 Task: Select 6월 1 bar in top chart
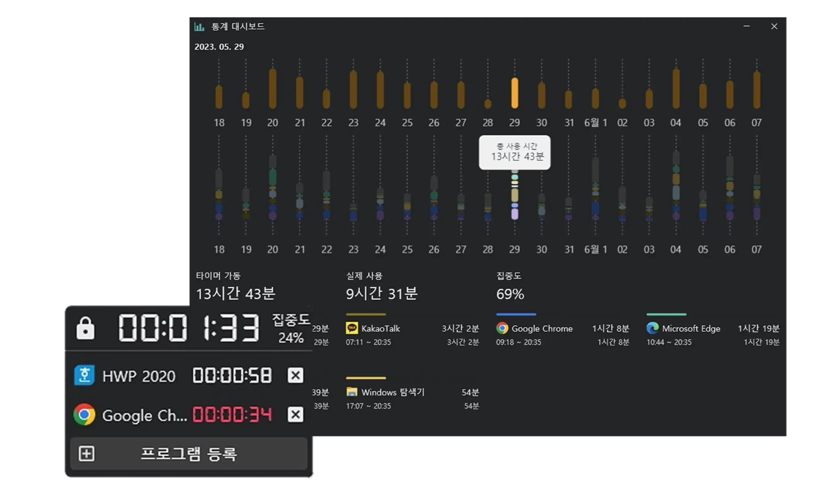[x=596, y=98]
